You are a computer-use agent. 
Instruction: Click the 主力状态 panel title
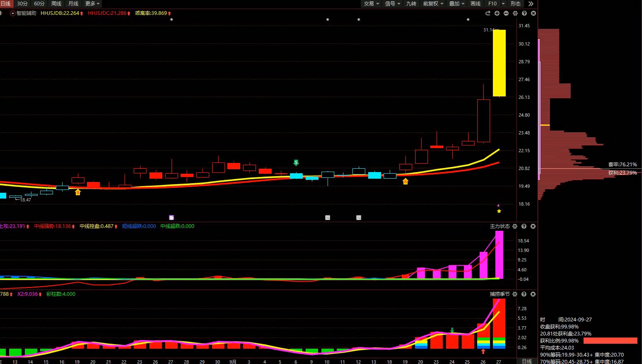tap(500, 226)
